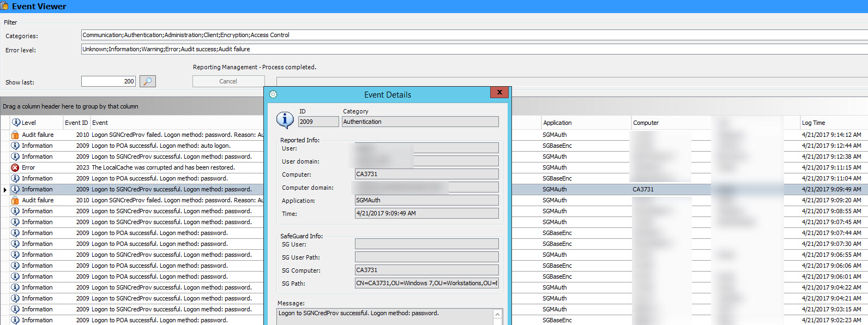This screenshot has height=325, width=868.
Task: Click the info icon of the 9:12:38 AM row
Action: [x=15, y=157]
